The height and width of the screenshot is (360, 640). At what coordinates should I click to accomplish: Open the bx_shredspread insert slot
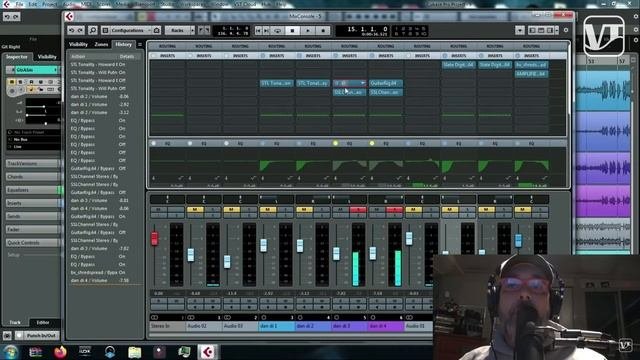[531, 65]
